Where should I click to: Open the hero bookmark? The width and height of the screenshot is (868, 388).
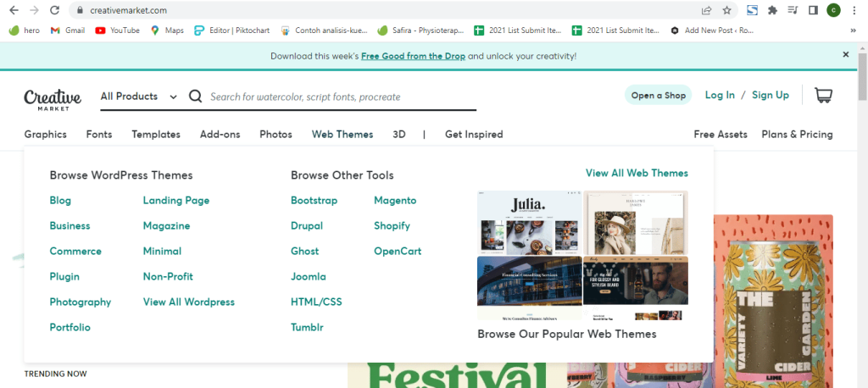click(25, 30)
